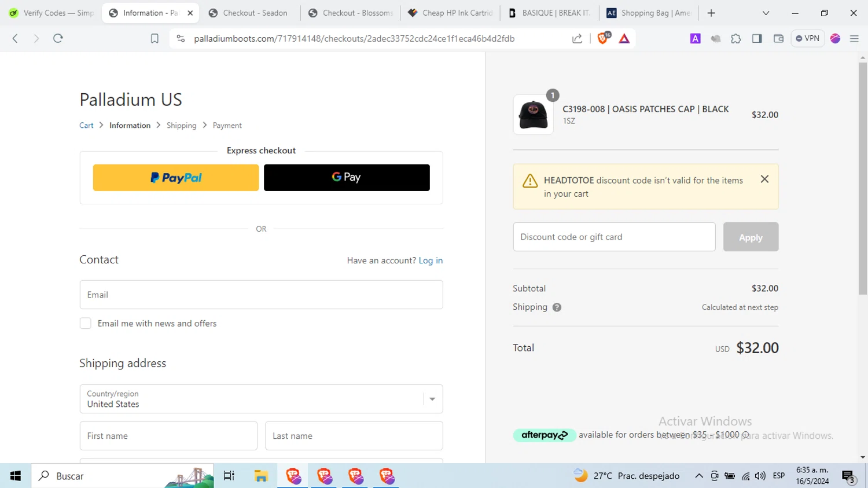This screenshot has width=868, height=488.
Task: Pay with the Google Pay button
Action: [x=347, y=178]
